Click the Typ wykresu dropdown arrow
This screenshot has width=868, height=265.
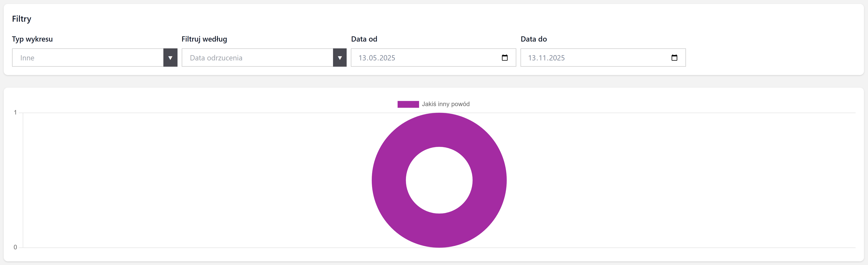tap(170, 58)
